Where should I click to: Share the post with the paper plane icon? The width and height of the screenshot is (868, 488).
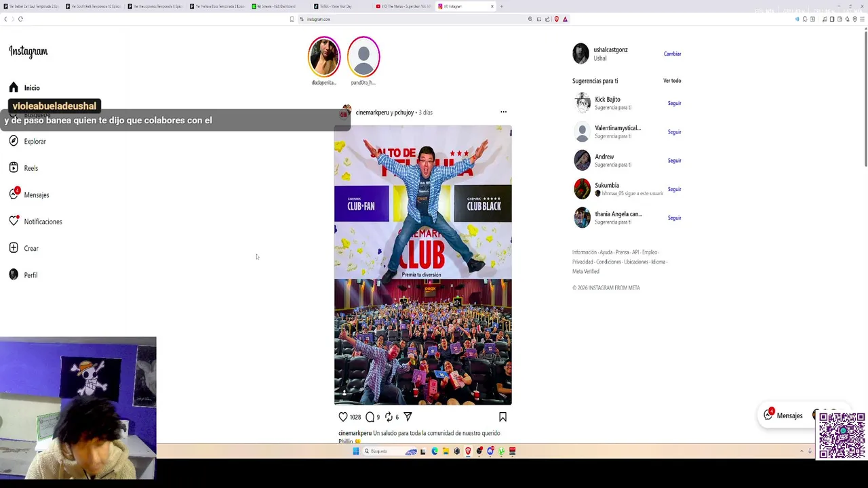pos(408,417)
